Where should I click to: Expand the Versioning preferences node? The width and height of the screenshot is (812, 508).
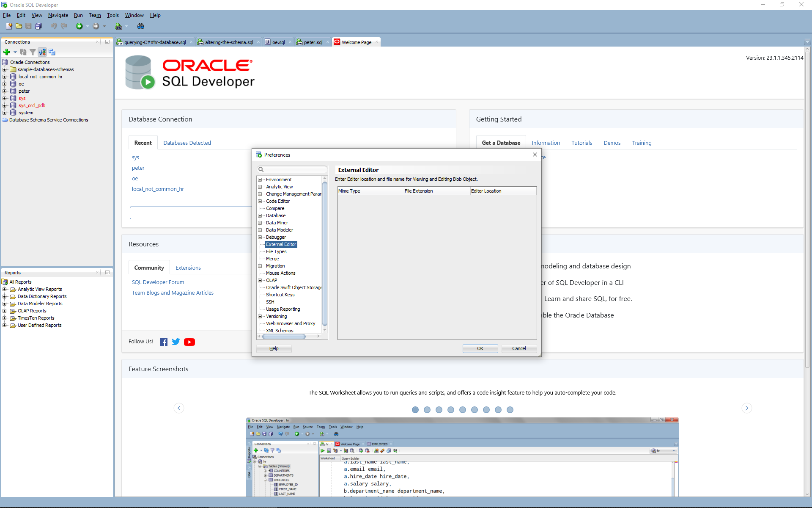(260, 316)
